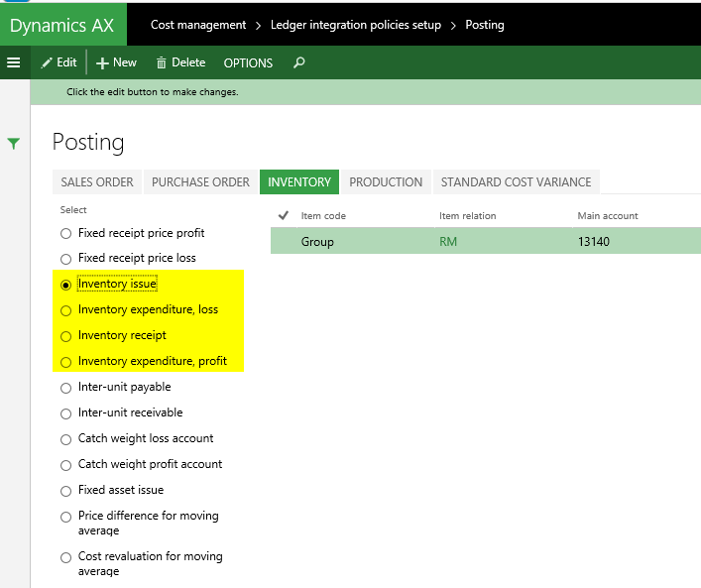Open the PRODUCTION tab

[386, 182]
